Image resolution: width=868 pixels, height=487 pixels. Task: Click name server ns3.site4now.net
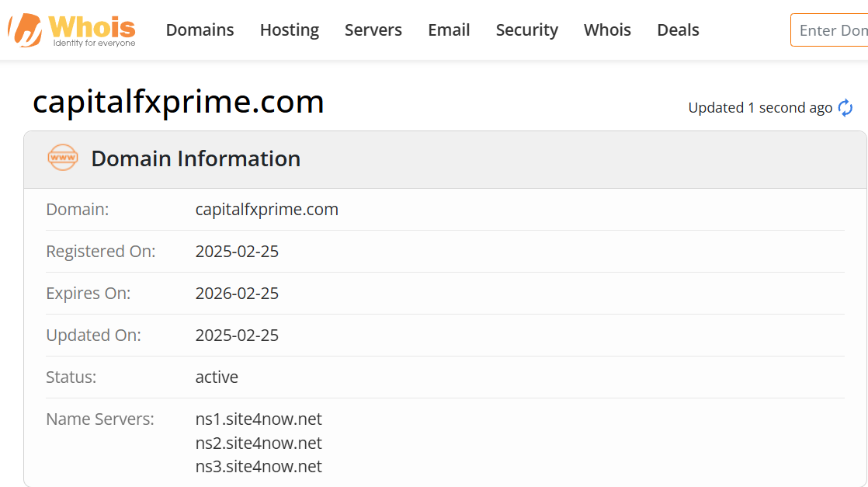(259, 467)
